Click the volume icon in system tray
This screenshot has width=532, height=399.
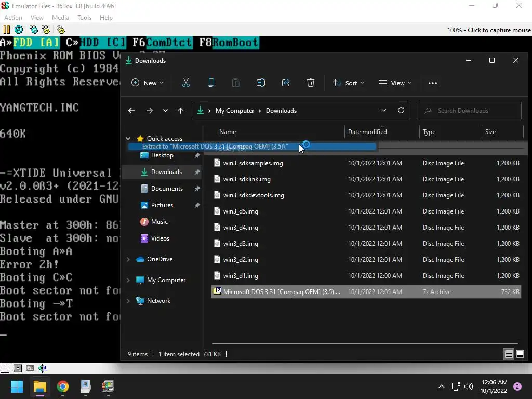[469, 387]
